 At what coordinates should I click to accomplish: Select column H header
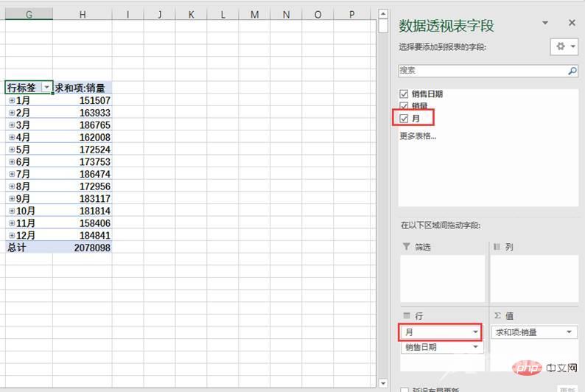82,14
